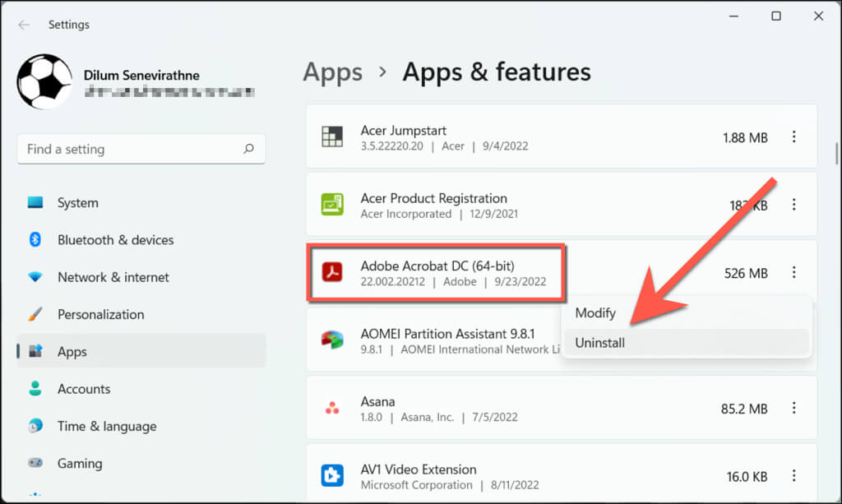Select Modify in the context menu
The width and height of the screenshot is (842, 504).
pyautogui.click(x=595, y=313)
